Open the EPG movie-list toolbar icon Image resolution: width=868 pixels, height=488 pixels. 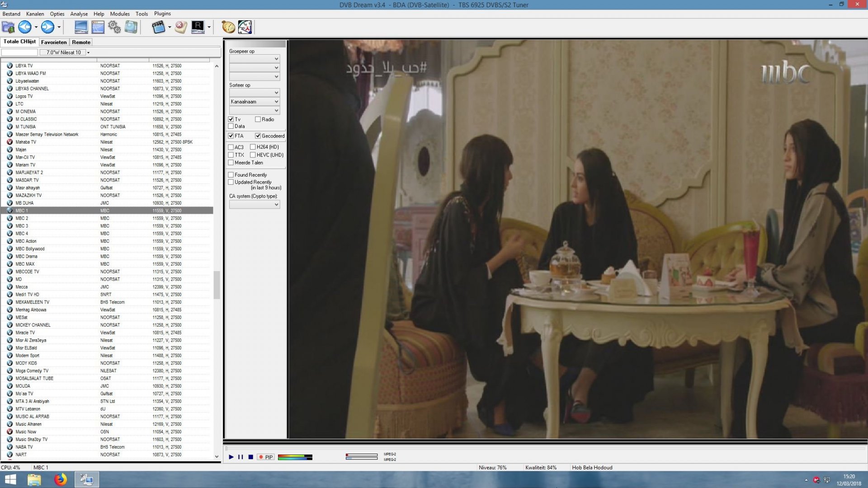pos(158,27)
